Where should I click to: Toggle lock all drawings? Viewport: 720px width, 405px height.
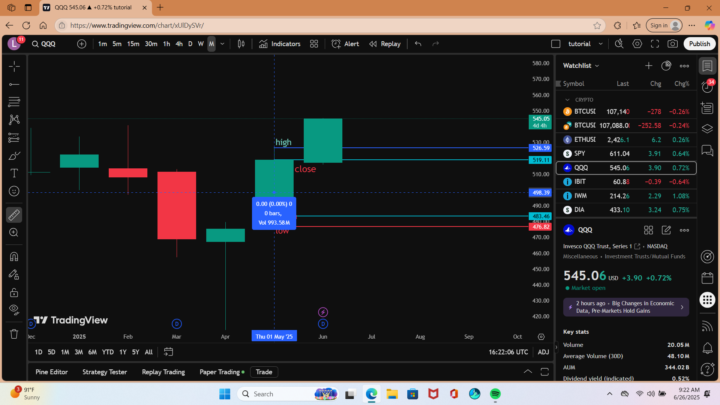pyautogui.click(x=14, y=292)
